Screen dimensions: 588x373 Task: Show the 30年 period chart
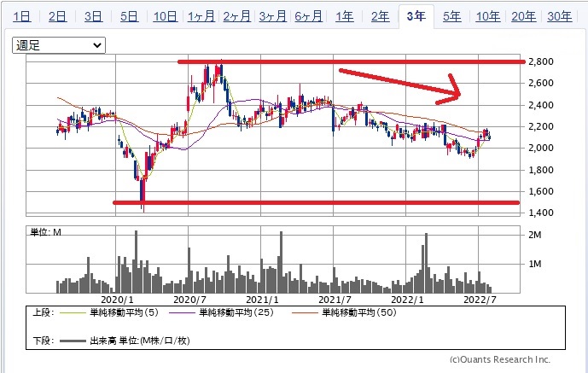[560, 16]
